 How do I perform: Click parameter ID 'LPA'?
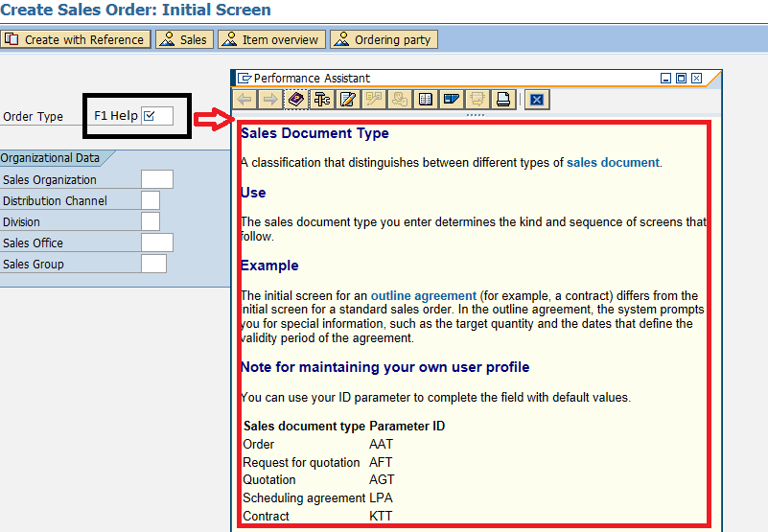click(381, 497)
